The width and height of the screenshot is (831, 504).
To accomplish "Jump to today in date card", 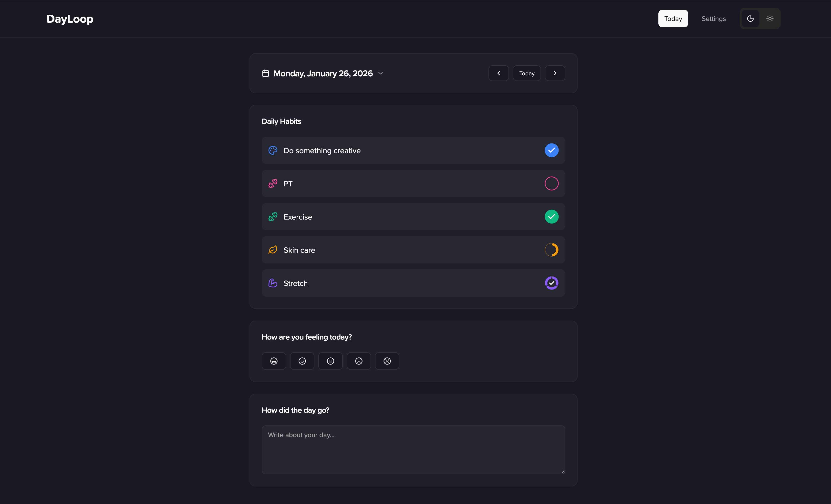I will click(x=527, y=73).
